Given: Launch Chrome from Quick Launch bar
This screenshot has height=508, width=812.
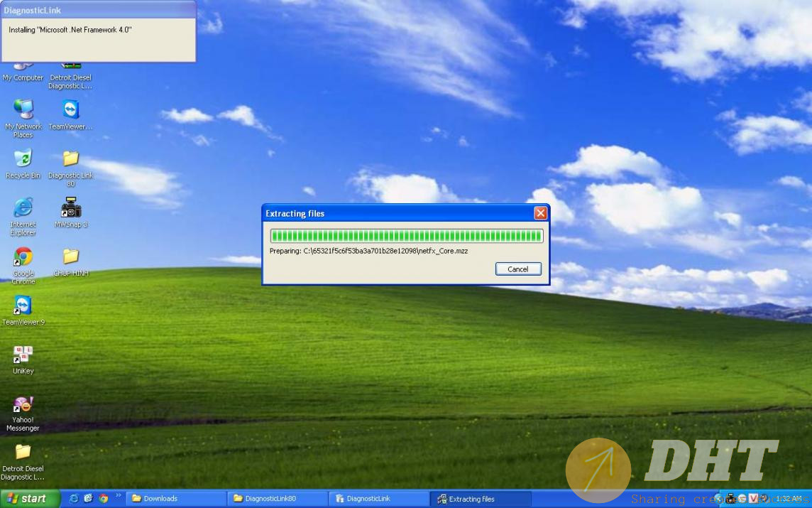Looking at the screenshot, I should [104, 499].
